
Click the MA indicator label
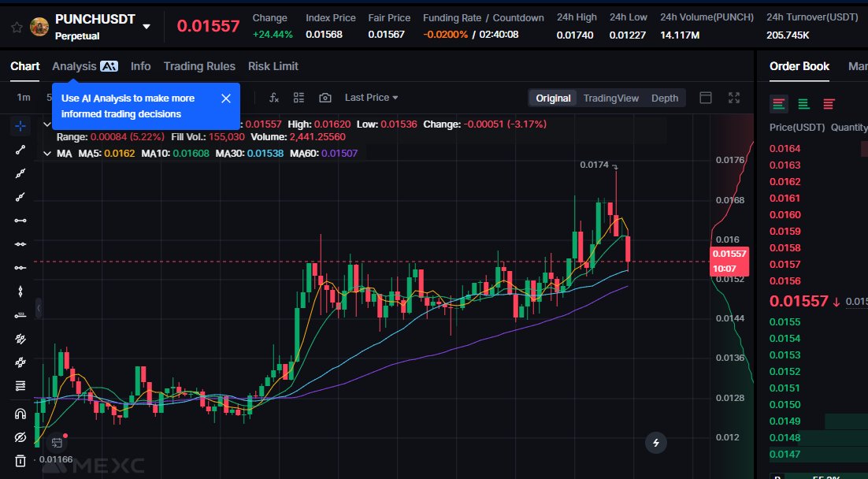coord(65,154)
